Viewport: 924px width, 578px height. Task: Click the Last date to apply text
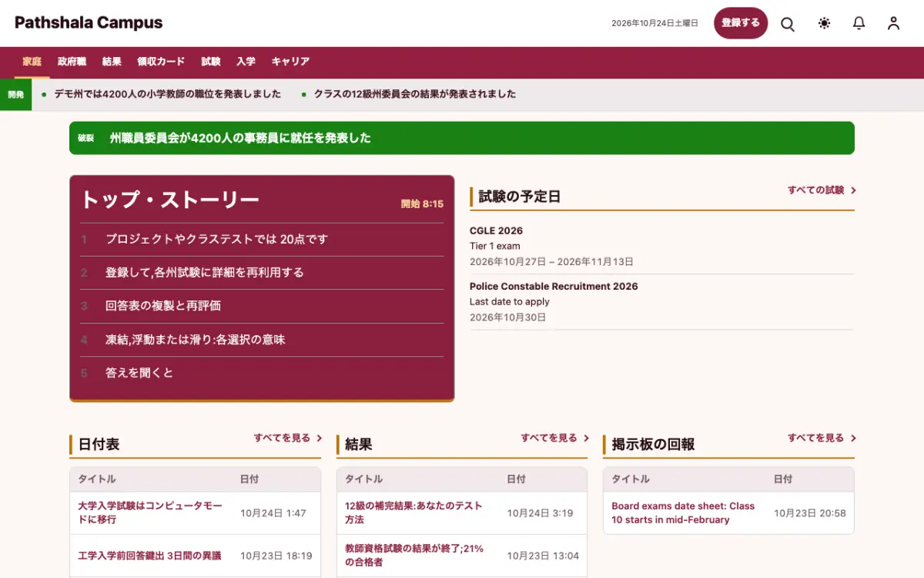(510, 301)
